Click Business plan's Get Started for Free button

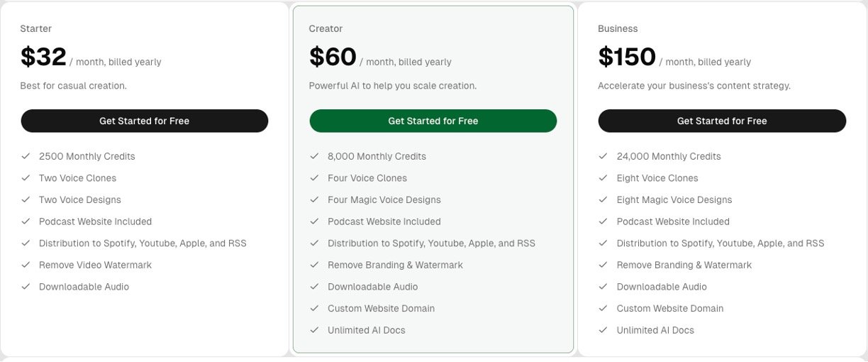[x=722, y=121]
